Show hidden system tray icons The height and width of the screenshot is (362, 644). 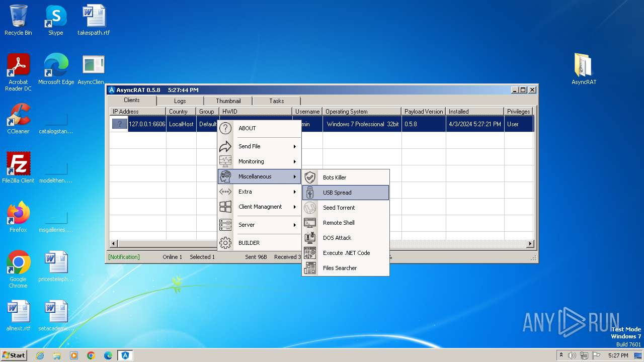point(561,355)
